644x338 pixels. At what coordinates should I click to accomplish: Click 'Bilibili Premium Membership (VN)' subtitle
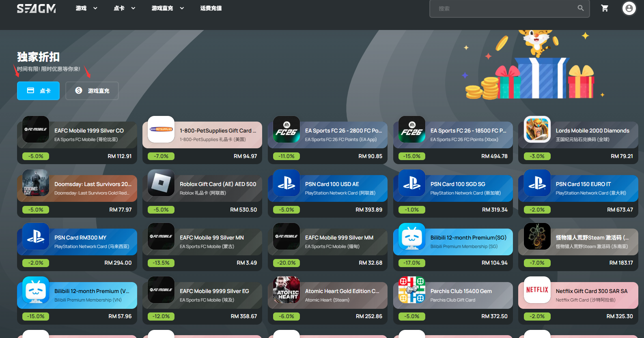pyautogui.click(x=88, y=300)
